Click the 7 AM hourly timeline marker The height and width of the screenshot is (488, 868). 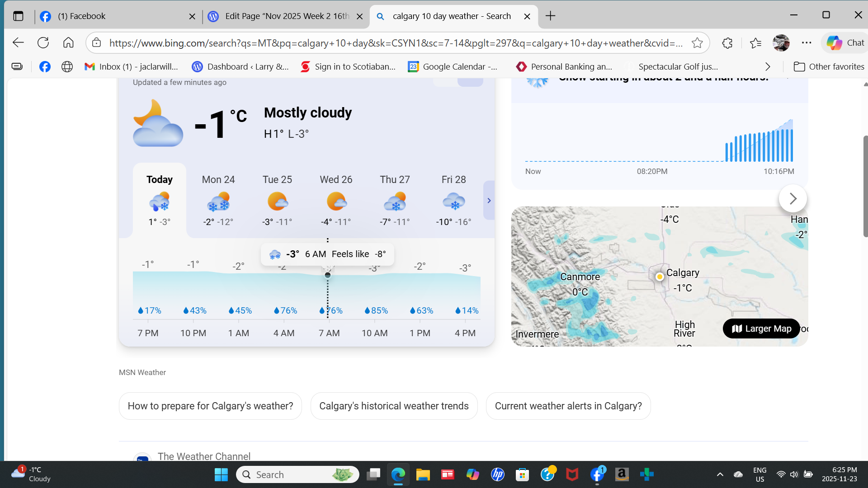(x=329, y=333)
